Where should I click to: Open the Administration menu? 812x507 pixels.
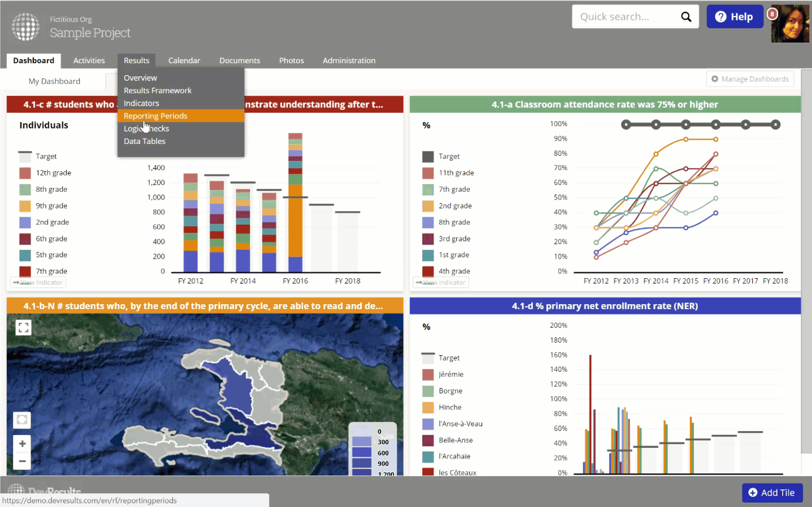(x=349, y=60)
